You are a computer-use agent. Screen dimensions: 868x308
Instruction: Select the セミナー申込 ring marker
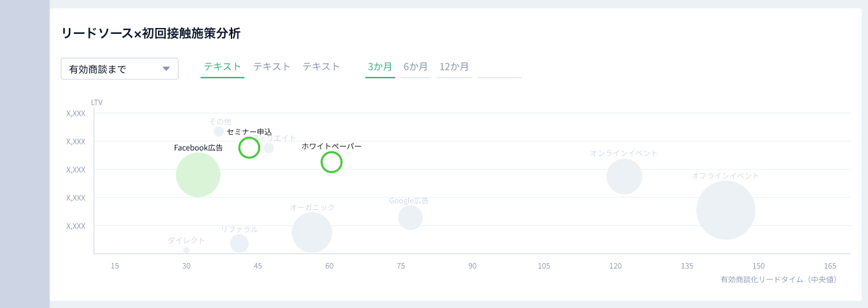pos(249,148)
